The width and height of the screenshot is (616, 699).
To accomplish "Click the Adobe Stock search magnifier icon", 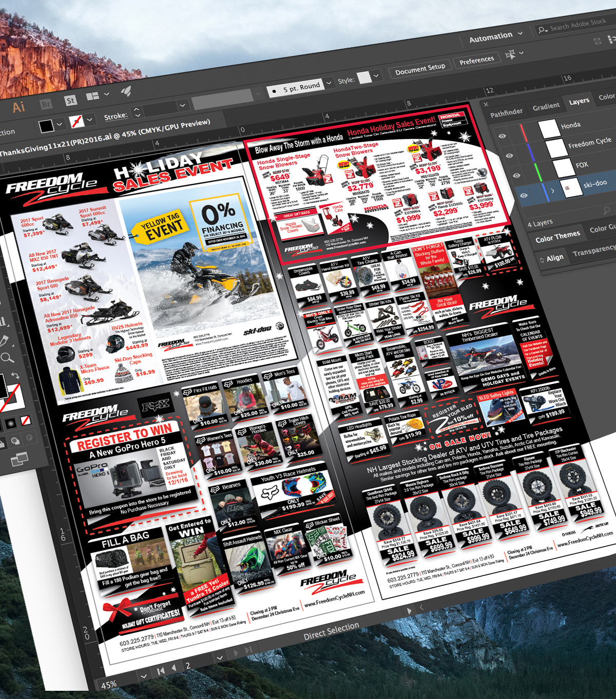I will click(x=543, y=30).
